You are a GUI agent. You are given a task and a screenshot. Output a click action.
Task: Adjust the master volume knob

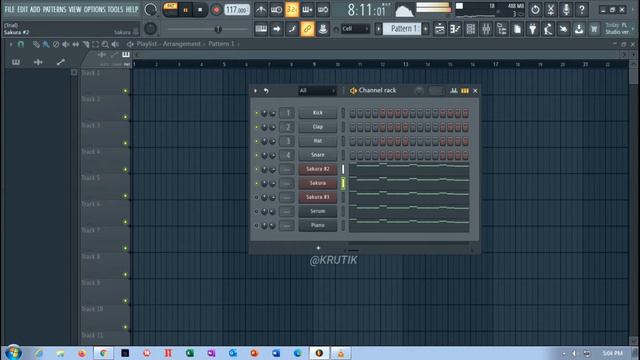click(x=150, y=9)
